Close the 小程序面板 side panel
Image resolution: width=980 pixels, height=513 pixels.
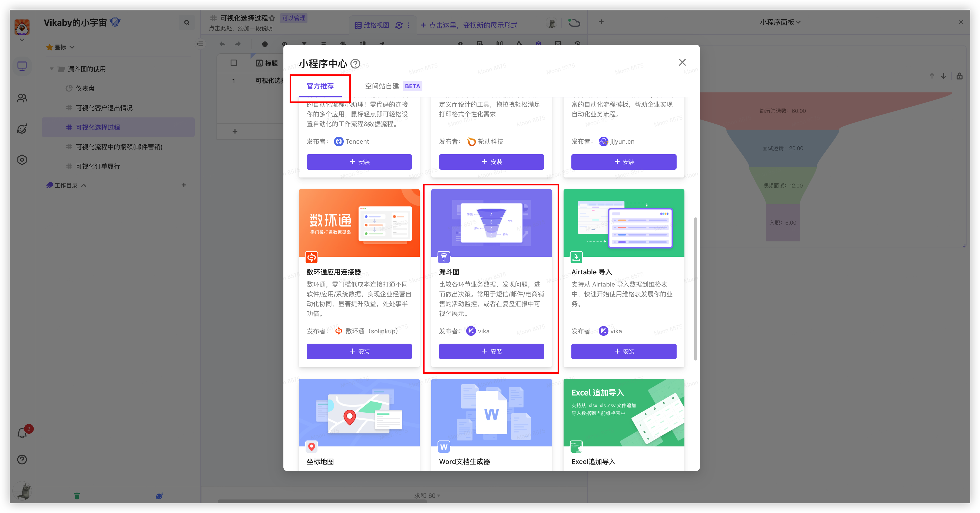tap(961, 22)
